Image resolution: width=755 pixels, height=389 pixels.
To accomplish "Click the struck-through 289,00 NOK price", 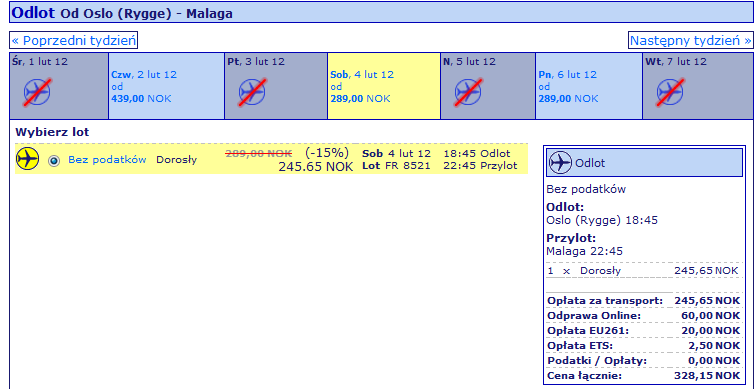I will tap(259, 153).
